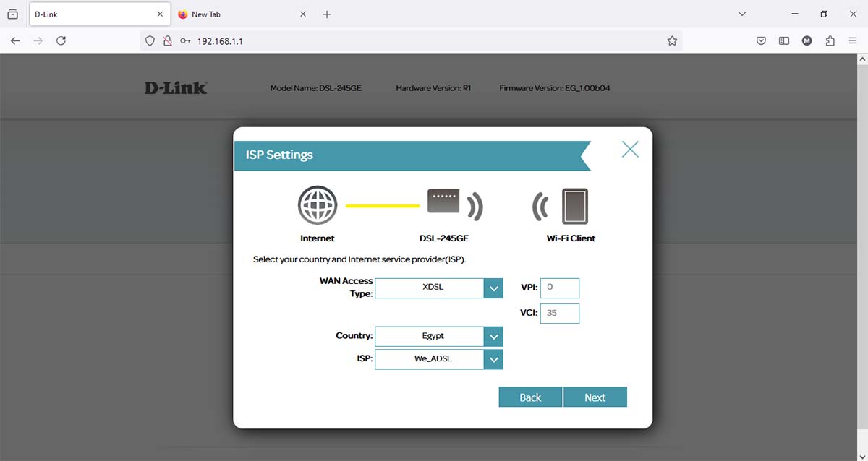Reload the current page
Screen dimensions: 868x461
pos(61,41)
